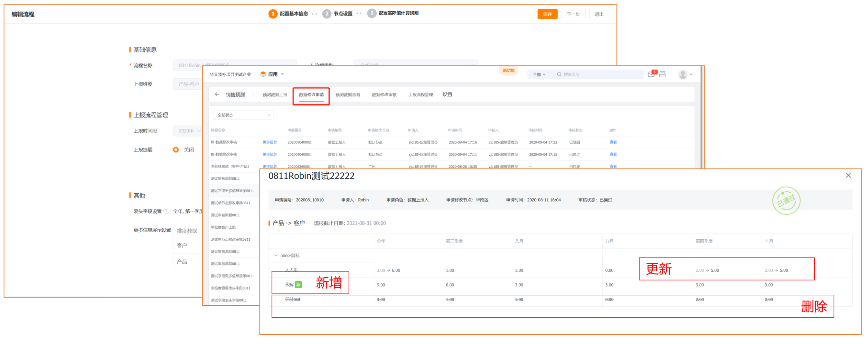
Task: Switch to the 预测数据查看 tab
Action: 347,95
